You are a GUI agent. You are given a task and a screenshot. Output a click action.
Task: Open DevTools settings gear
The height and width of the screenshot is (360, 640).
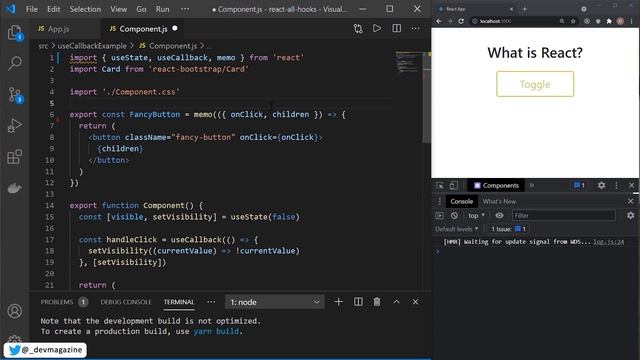601,185
